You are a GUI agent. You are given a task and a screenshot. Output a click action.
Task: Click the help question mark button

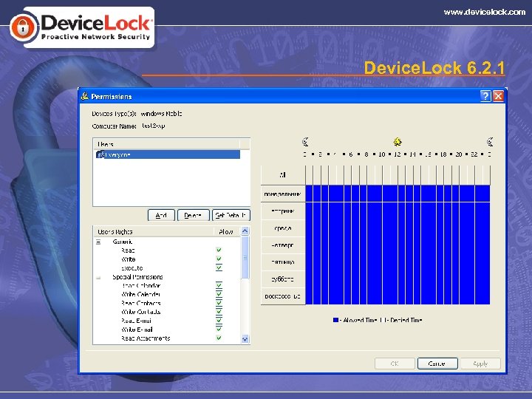[x=485, y=96]
